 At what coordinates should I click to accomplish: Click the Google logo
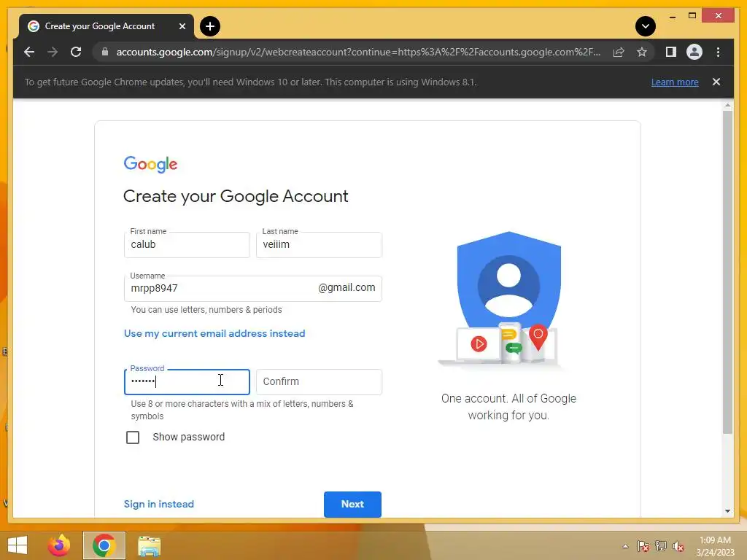[150, 164]
